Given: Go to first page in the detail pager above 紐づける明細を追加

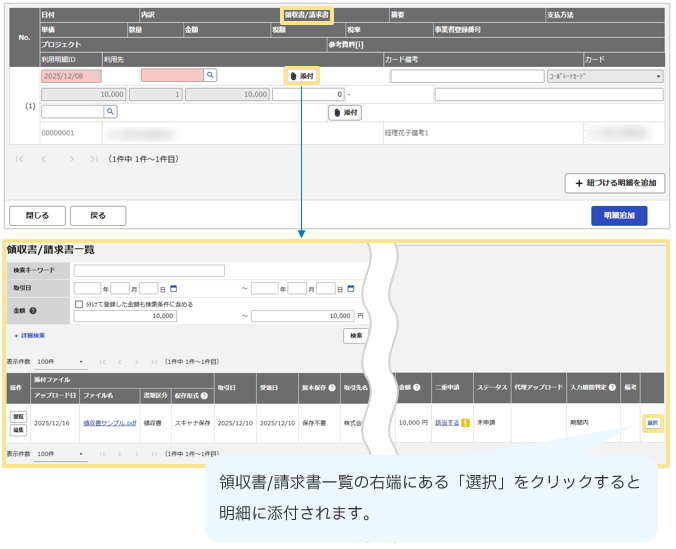Looking at the screenshot, I should (19, 159).
